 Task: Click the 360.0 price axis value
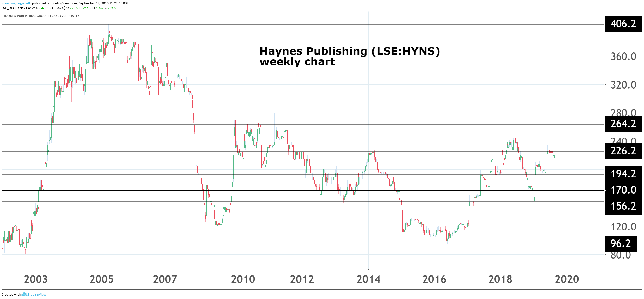pyautogui.click(x=623, y=56)
